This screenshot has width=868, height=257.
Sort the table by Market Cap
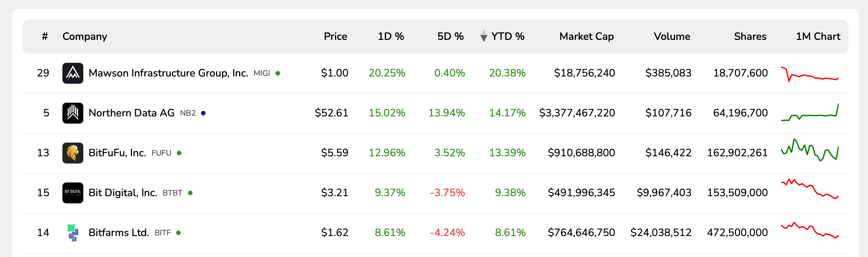[x=586, y=36]
